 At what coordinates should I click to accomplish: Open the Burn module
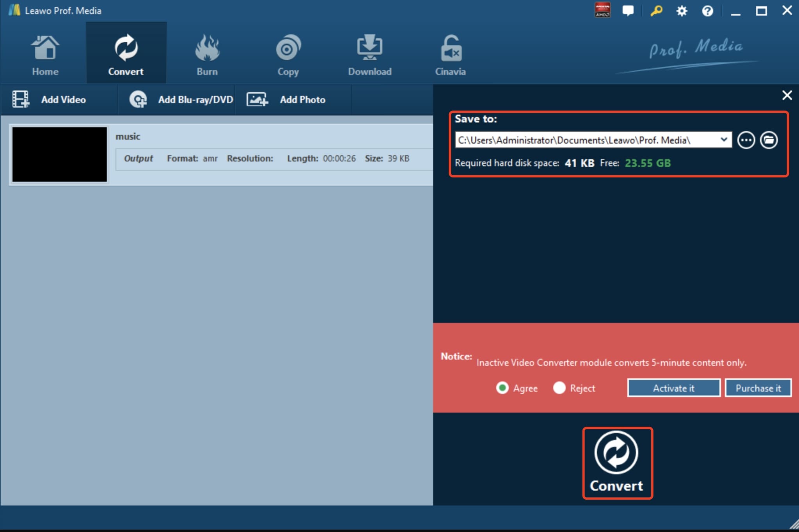pyautogui.click(x=207, y=55)
